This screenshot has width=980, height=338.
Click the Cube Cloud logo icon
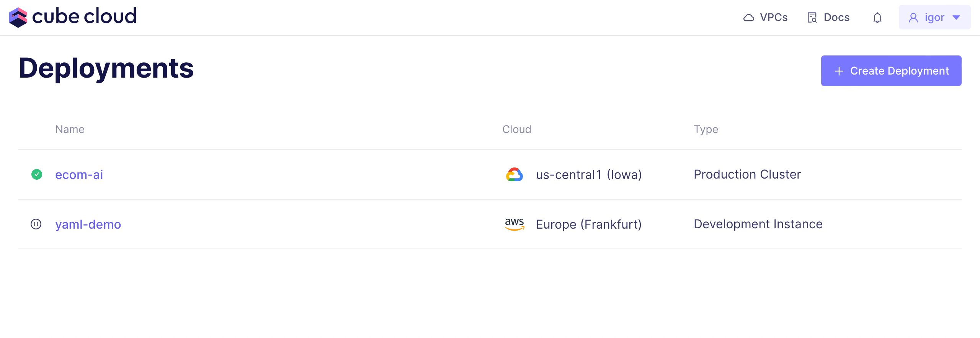pyautogui.click(x=18, y=17)
